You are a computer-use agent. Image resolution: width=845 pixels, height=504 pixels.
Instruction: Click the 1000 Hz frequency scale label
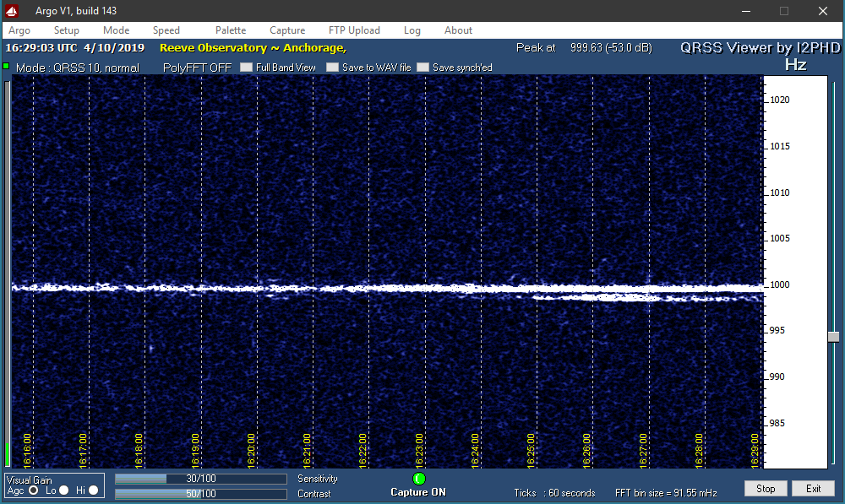click(779, 285)
